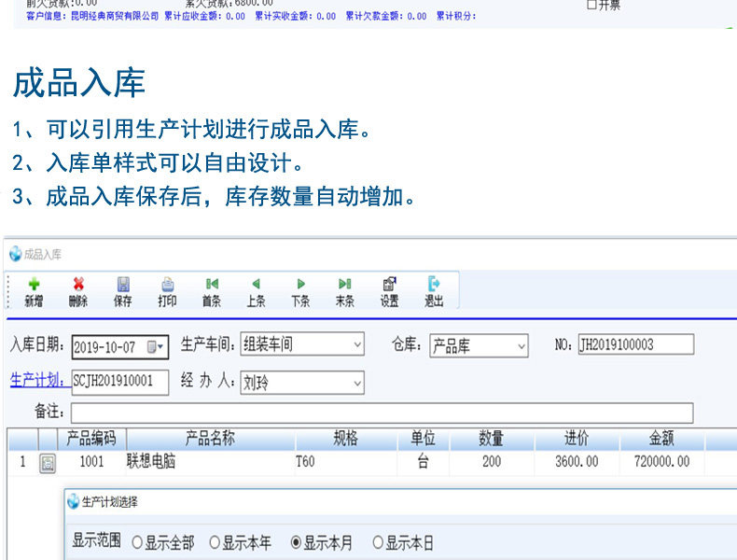Select the 显示本日 radio option

click(x=378, y=543)
